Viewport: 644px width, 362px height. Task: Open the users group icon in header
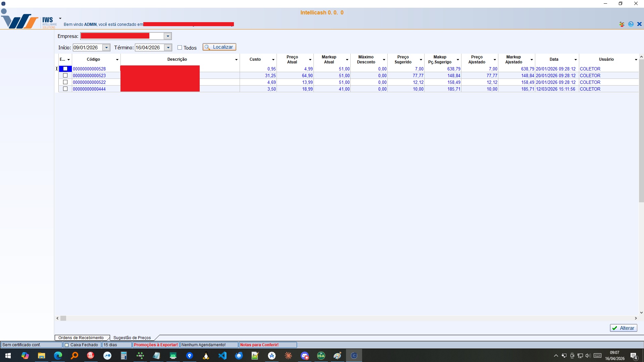(x=622, y=24)
